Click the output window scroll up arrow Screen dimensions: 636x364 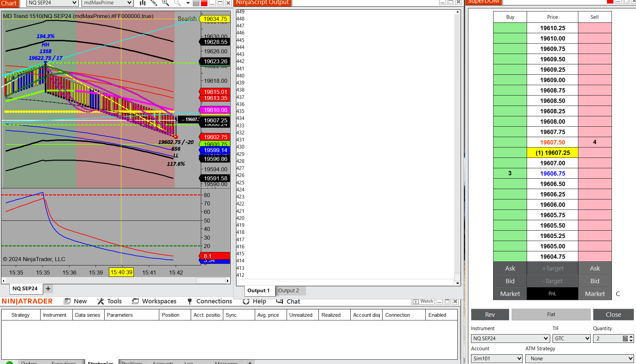[x=458, y=12]
